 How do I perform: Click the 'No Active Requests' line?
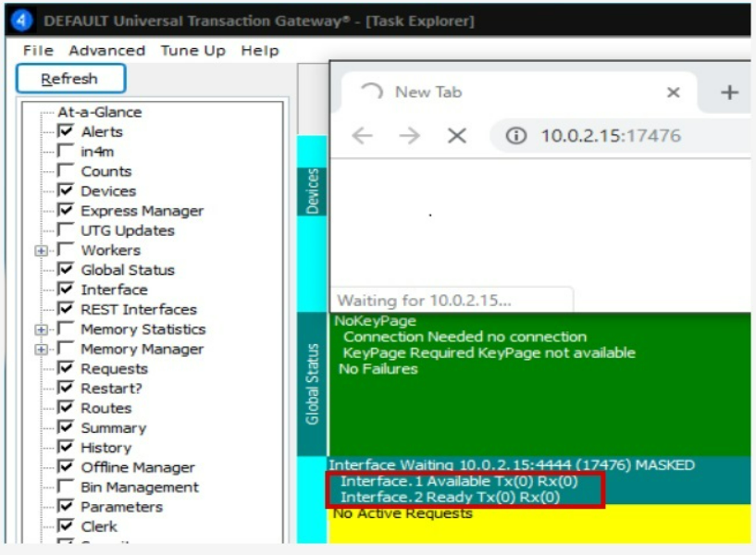click(403, 513)
